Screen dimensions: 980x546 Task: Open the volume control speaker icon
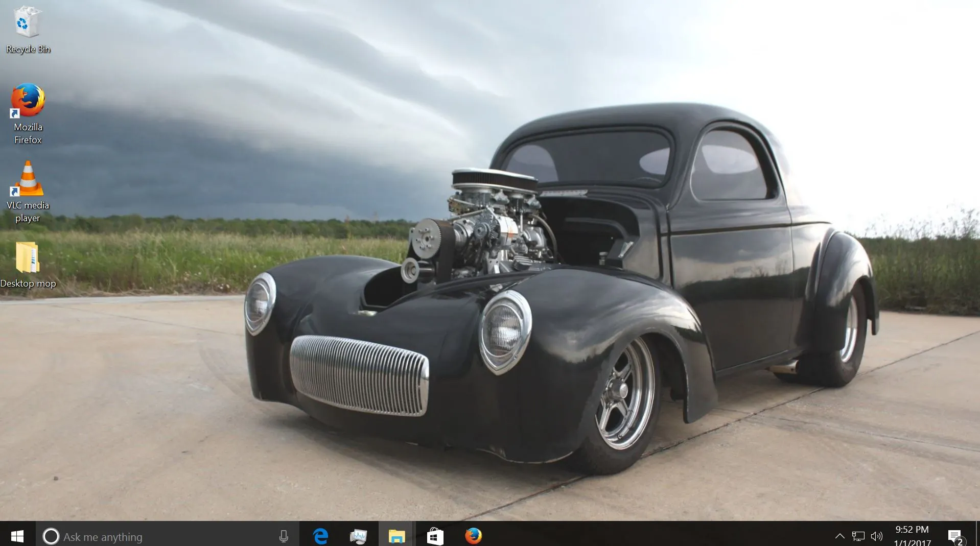(877, 536)
